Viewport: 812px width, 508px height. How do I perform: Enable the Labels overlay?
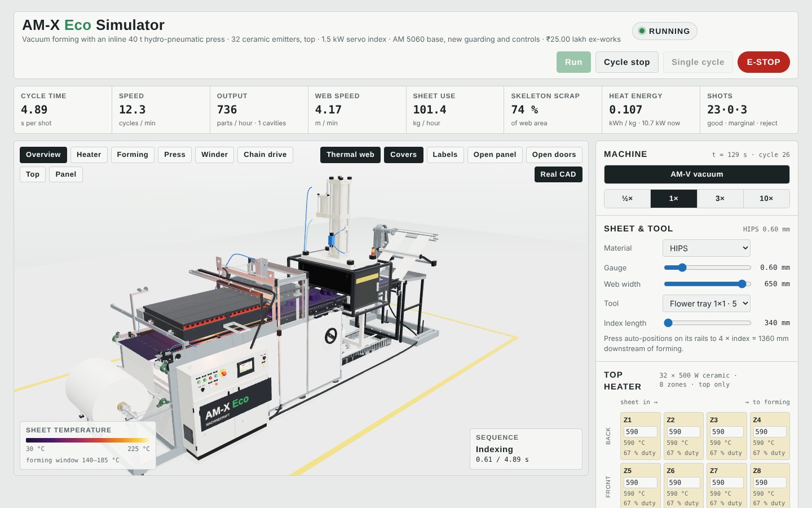click(x=445, y=155)
